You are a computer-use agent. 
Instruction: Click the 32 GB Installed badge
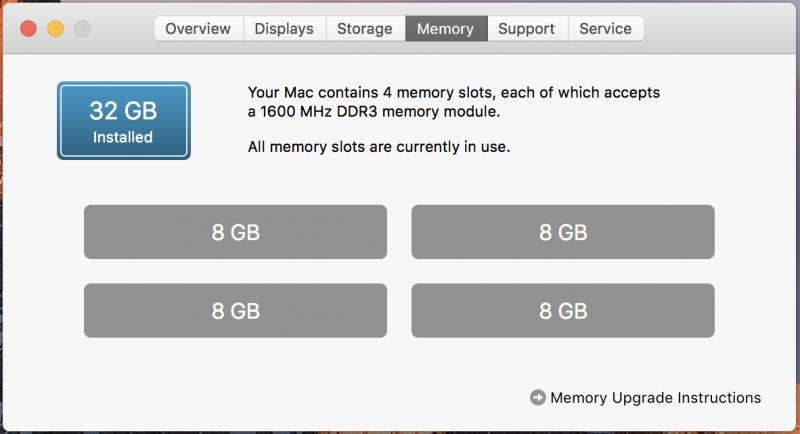(124, 120)
